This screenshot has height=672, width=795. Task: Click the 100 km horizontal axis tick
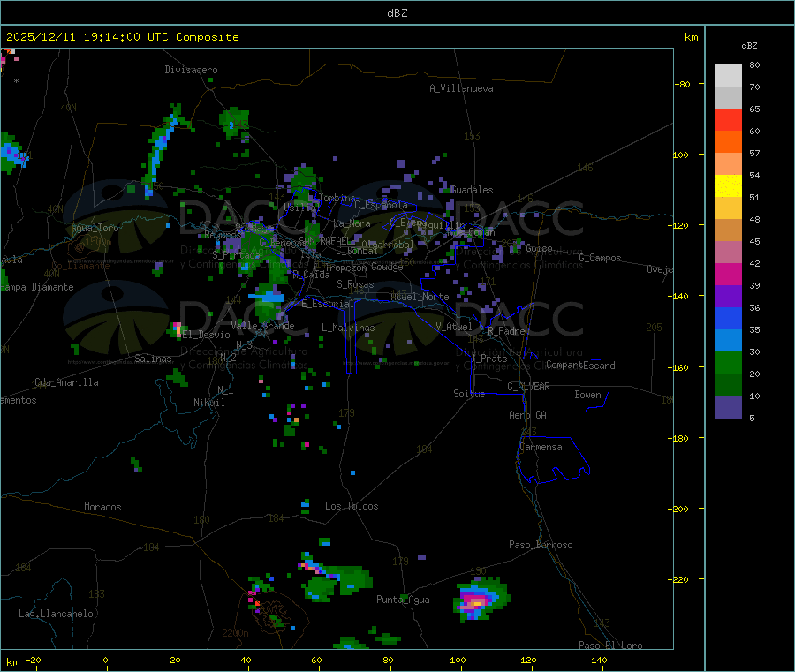(458, 661)
